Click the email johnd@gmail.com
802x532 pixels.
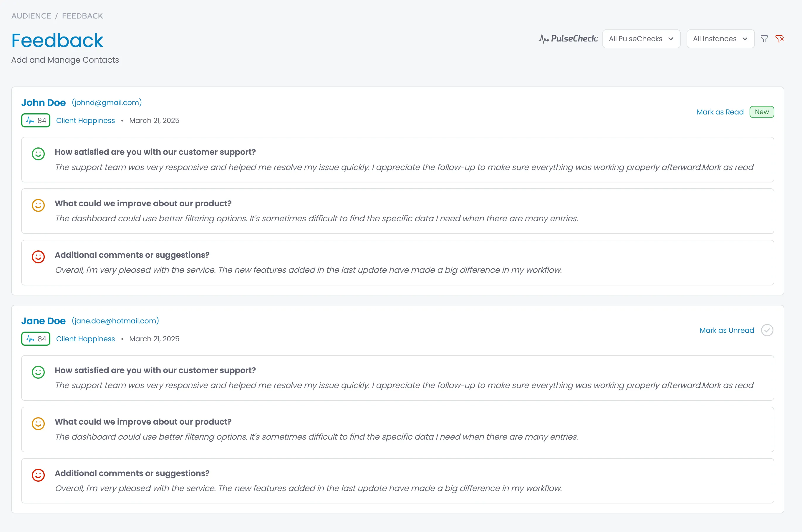[107, 102]
